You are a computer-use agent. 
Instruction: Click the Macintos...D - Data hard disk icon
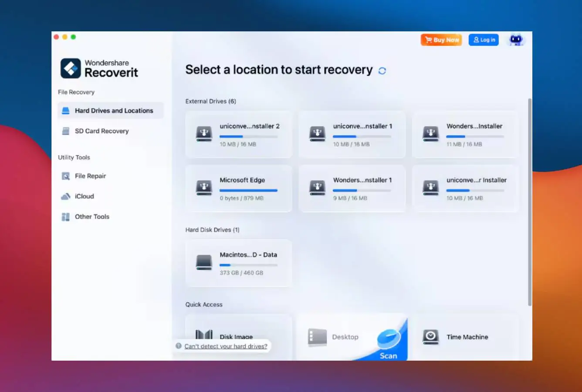coord(204,262)
